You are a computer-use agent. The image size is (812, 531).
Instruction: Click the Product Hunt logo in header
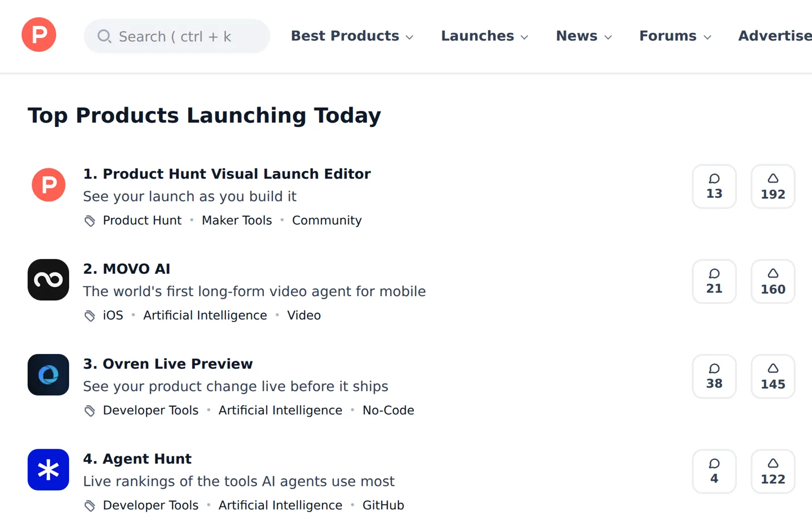point(39,34)
